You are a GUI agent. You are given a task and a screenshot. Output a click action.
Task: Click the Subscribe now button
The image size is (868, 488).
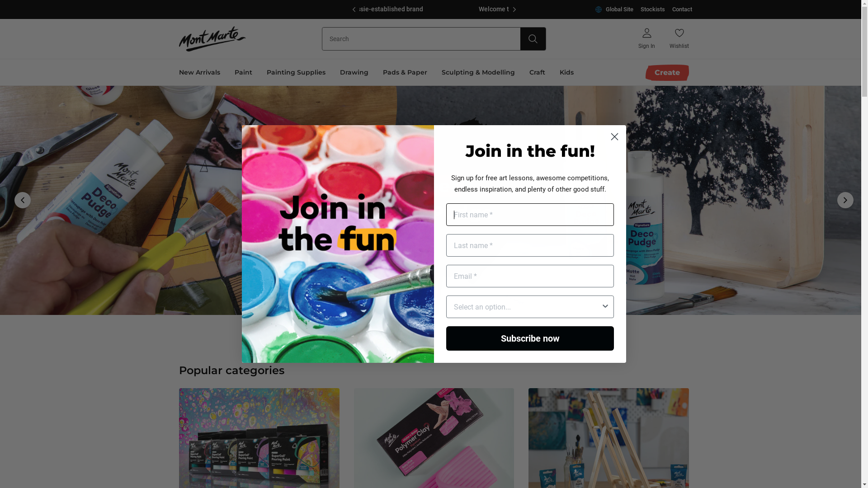point(530,338)
